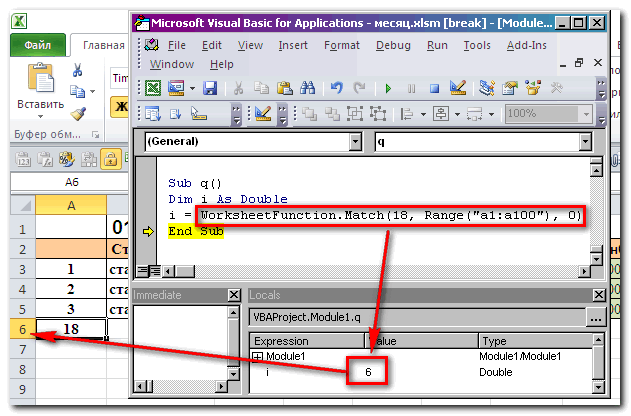This screenshot has width=631, height=416.
Task: Open Object Browser icon
Action: (x=533, y=88)
